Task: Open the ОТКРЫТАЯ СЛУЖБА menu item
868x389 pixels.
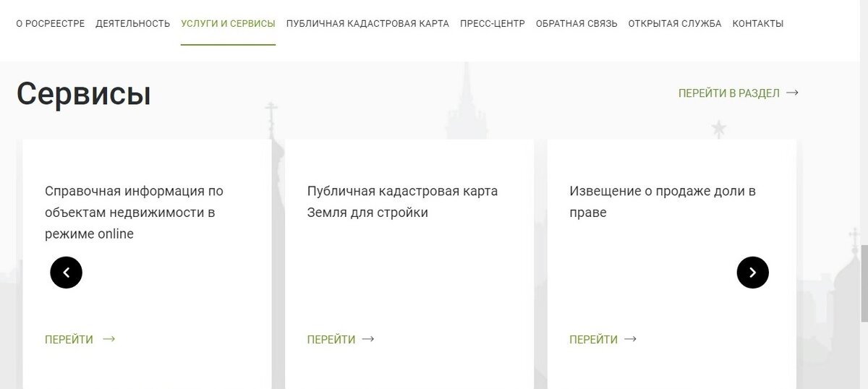Action: pyautogui.click(x=675, y=23)
